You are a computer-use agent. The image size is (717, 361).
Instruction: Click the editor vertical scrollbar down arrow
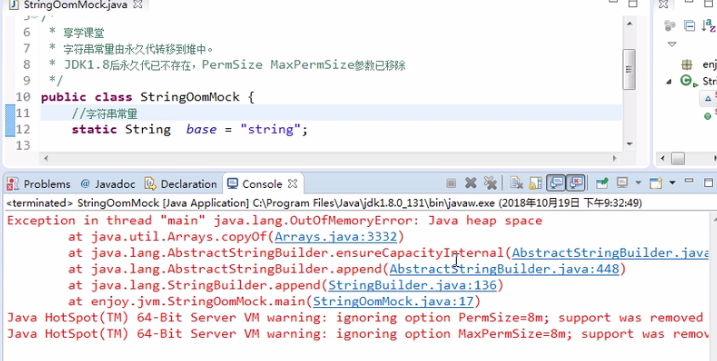[x=629, y=144]
